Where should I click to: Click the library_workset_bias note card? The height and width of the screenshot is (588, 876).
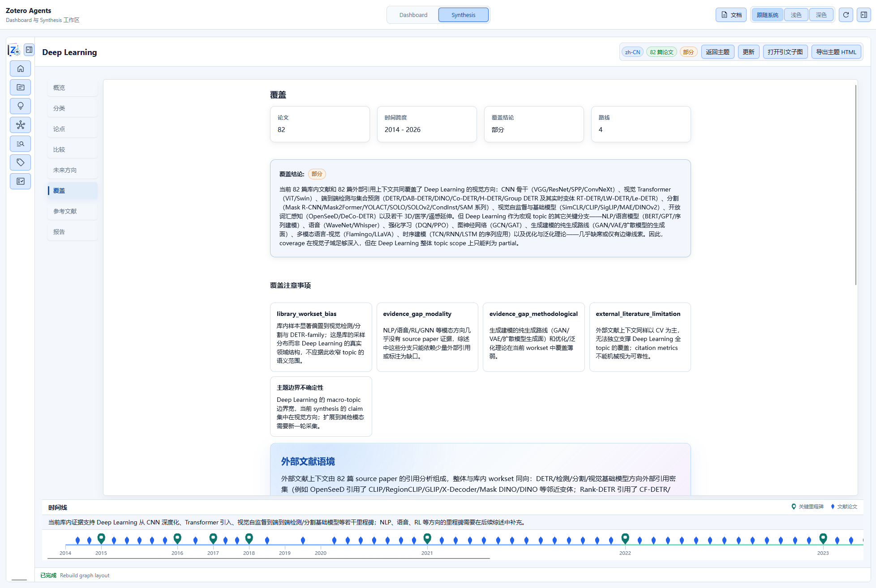pos(321,337)
